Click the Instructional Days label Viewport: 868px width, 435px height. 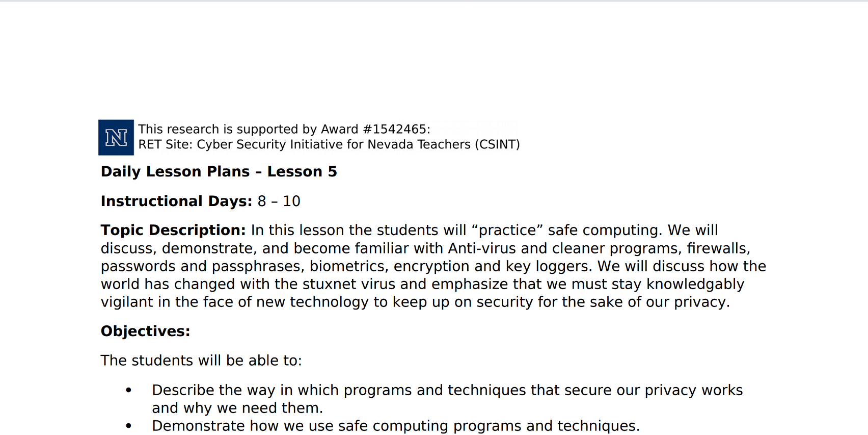pos(176,201)
